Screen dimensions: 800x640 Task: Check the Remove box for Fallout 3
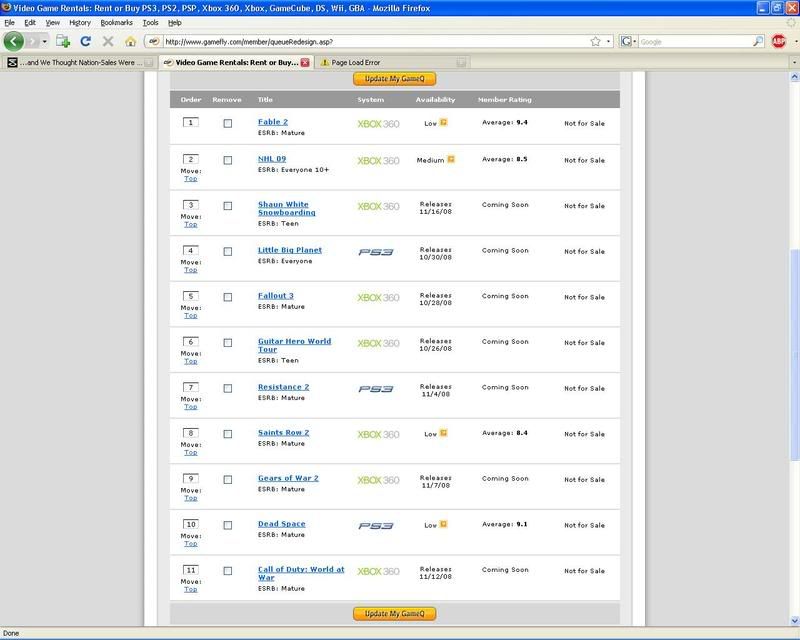click(228, 297)
